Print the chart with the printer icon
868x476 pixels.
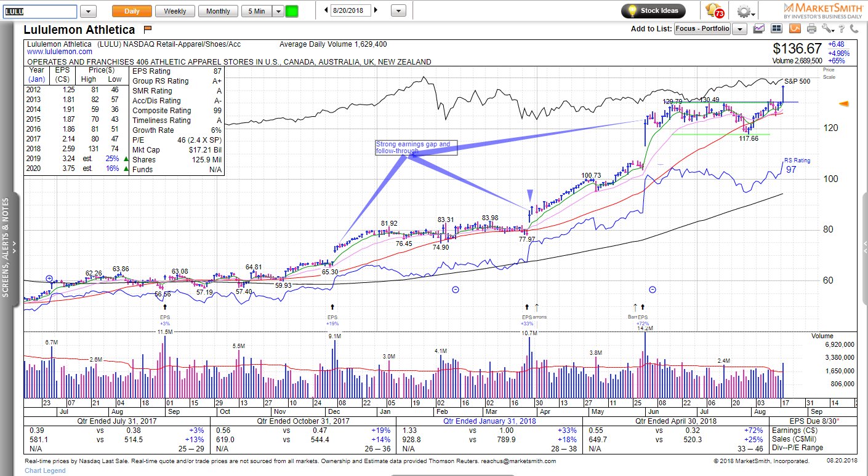click(x=812, y=28)
